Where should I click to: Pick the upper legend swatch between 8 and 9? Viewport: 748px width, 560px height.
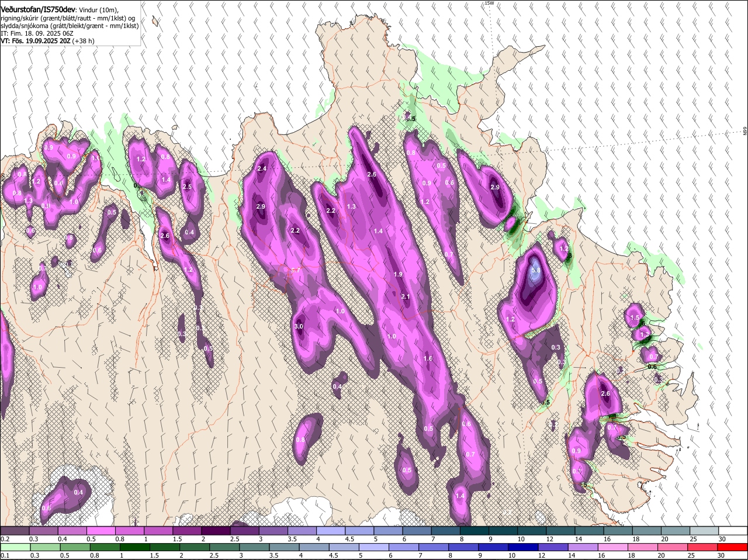point(475,530)
